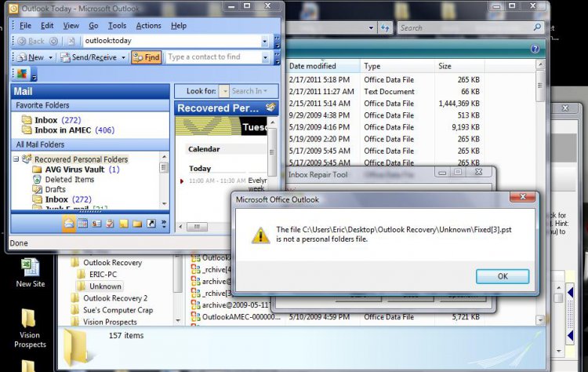This screenshot has height=372, width=588.
Task: Open the Help menu in Outlook
Action: [179, 26]
